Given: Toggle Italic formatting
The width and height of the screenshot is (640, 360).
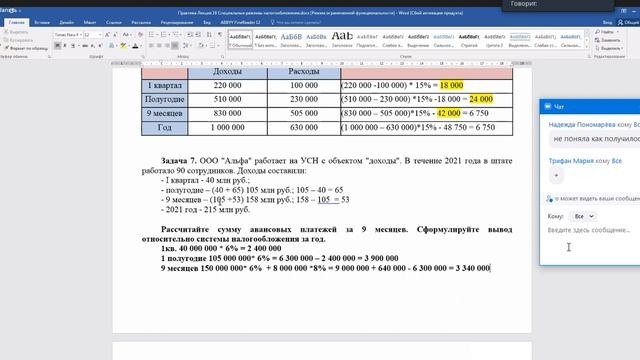Looking at the screenshot, I should coord(65,46).
